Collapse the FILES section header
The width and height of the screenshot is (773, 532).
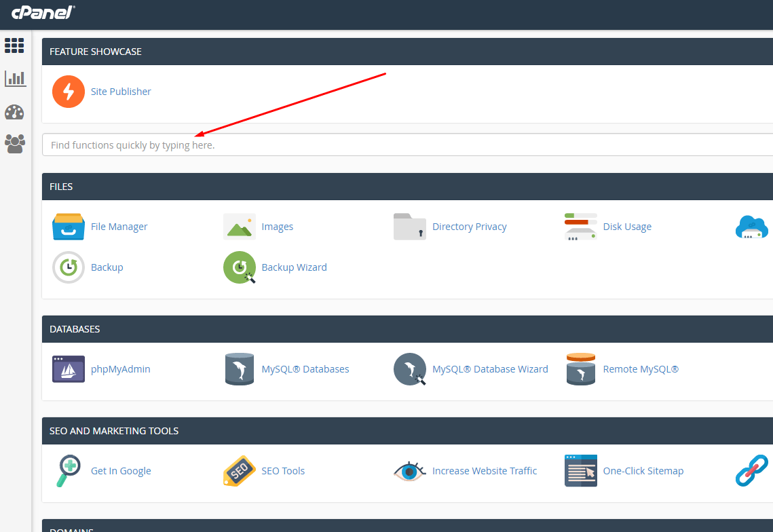pos(407,187)
